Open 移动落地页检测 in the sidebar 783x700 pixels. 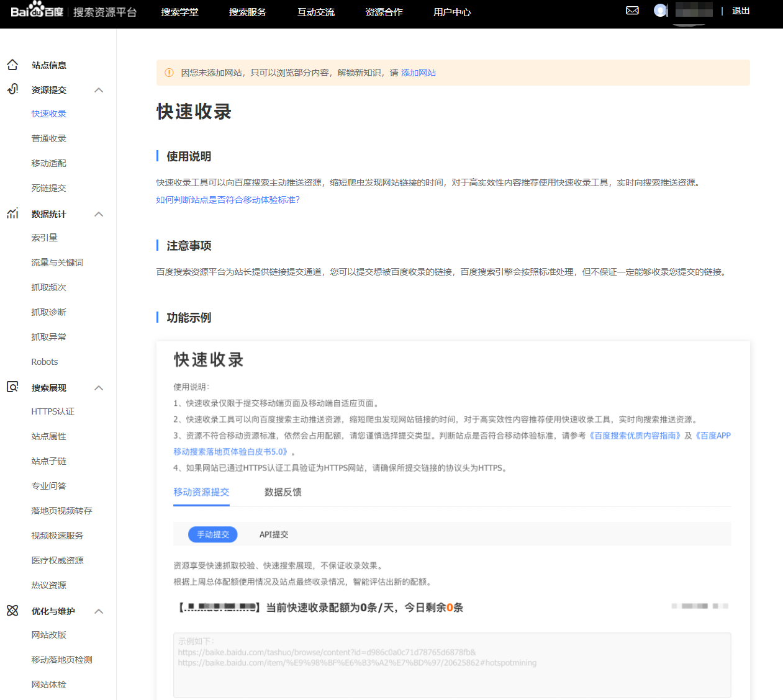click(x=62, y=660)
